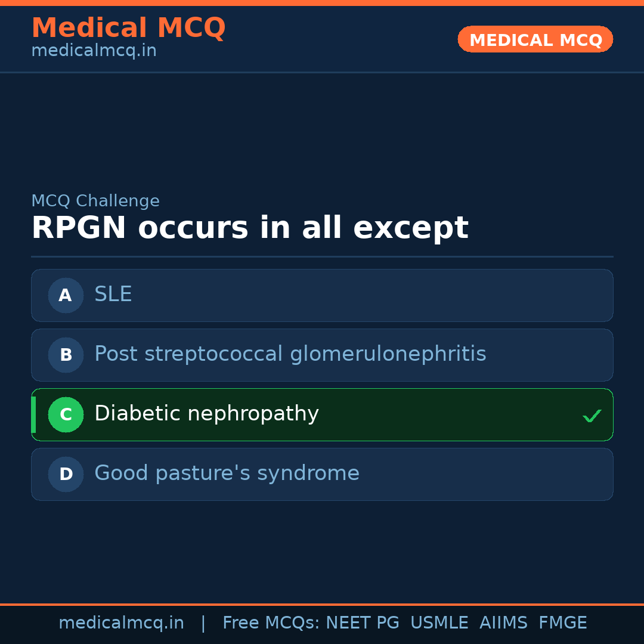The image size is (644, 644).
Task: Click AIIMS in the footer
Action: tap(503, 623)
